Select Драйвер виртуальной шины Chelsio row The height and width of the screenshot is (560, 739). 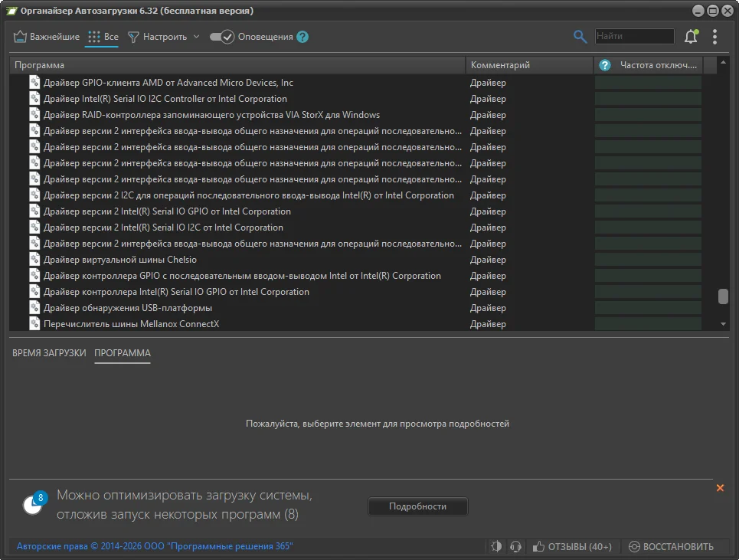click(356, 259)
